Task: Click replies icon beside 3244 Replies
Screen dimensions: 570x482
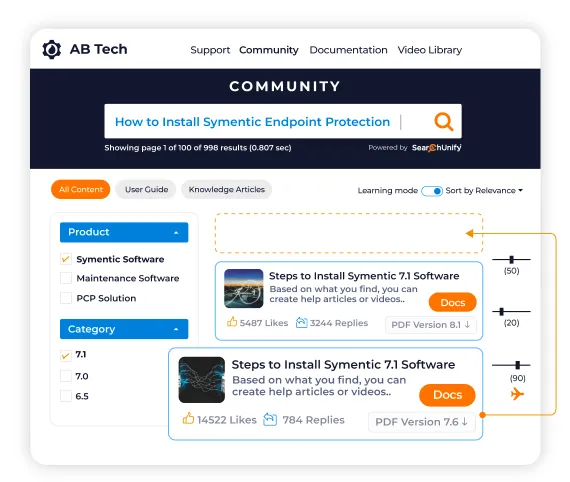Action: pyautogui.click(x=301, y=322)
